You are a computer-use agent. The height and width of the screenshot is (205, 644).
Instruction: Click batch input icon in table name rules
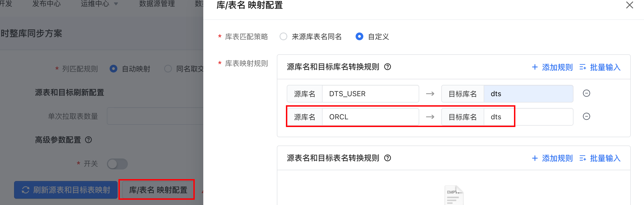click(x=583, y=158)
